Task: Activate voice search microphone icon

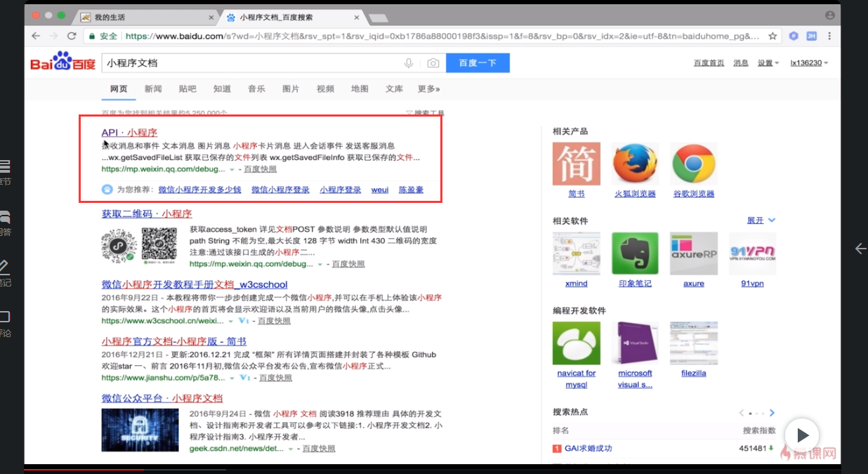Action: [409, 63]
